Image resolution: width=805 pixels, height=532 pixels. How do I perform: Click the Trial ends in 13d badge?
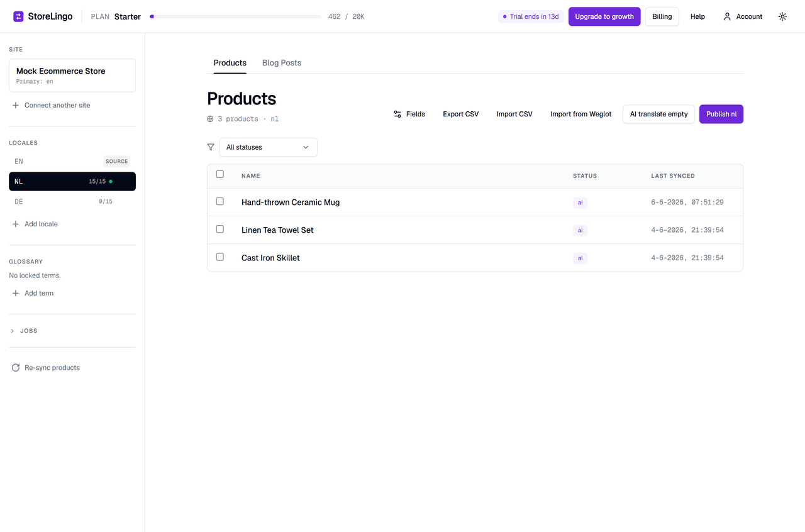coord(531,16)
